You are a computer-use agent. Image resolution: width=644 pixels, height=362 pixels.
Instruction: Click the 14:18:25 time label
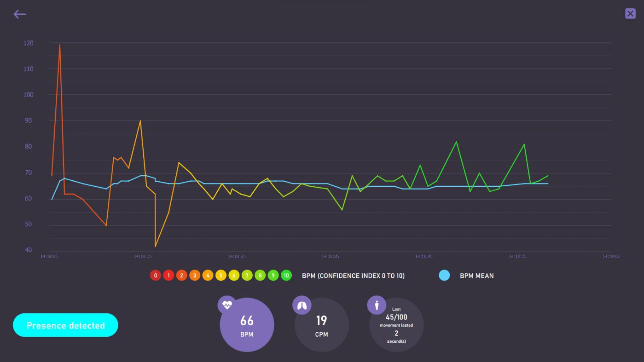click(x=237, y=256)
